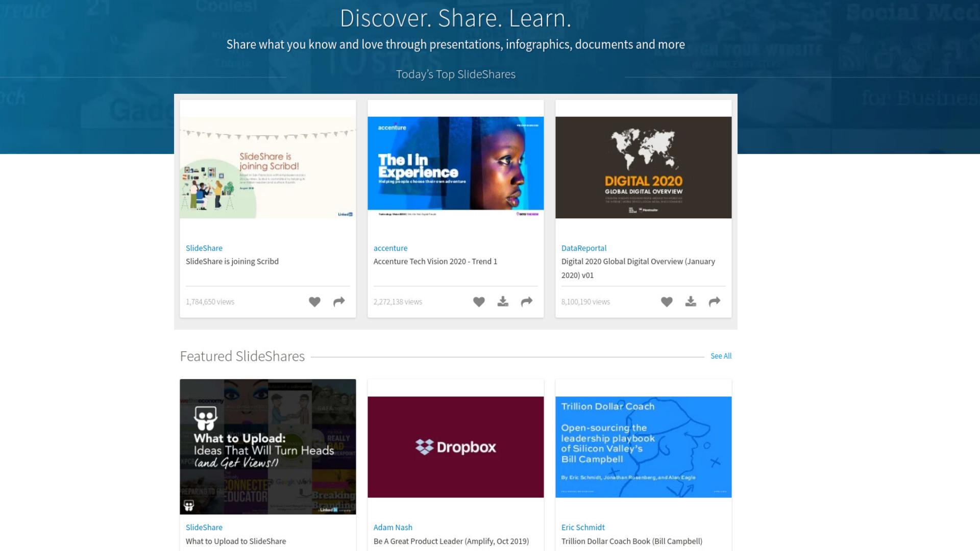Click the 2,272,138 views count
Screen dimensions: 980x551
tap(398, 302)
